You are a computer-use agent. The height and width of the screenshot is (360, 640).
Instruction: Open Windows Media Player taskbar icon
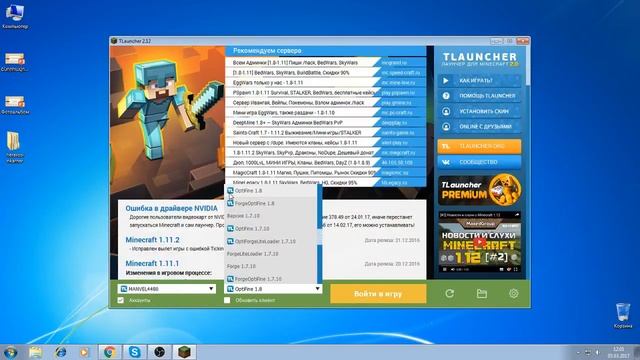tap(84, 352)
